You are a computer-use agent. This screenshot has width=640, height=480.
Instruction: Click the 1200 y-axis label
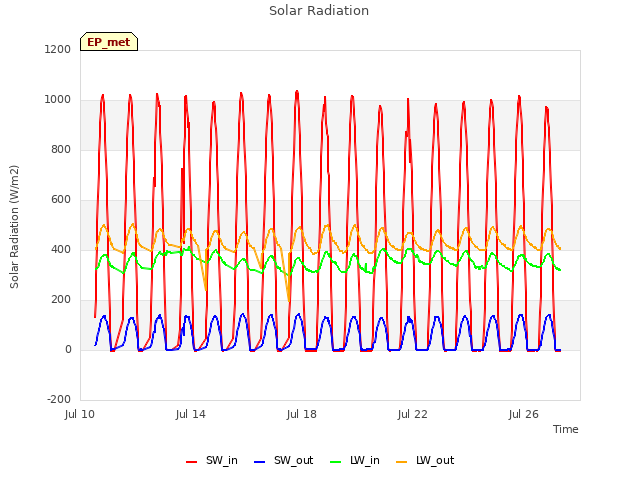[58, 49]
